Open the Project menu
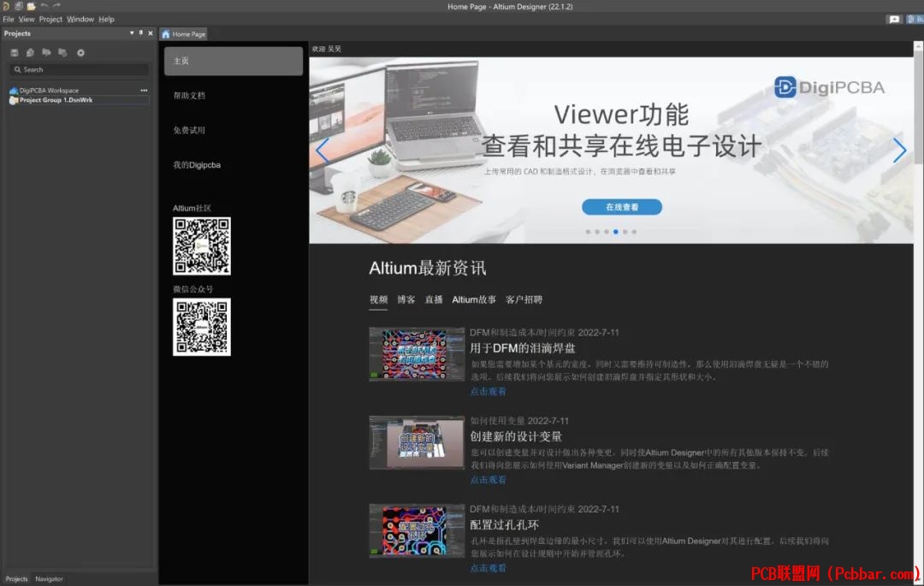924x586 pixels. click(x=50, y=19)
